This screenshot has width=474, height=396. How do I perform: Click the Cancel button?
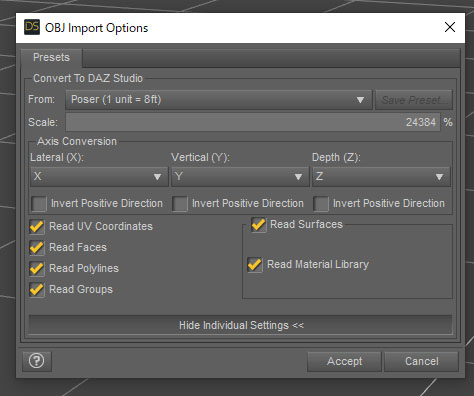pyautogui.click(x=421, y=361)
